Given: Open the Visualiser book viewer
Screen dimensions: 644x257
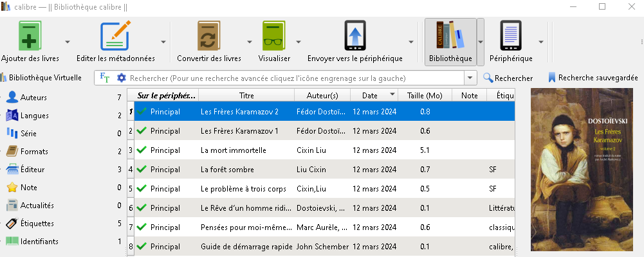Looking at the screenshot, I should click(274, 36).
